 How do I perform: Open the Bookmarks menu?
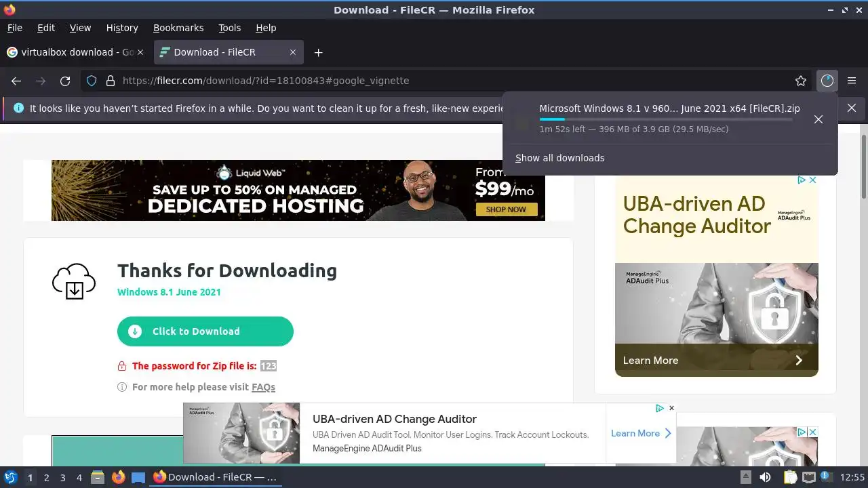(178, 28)
